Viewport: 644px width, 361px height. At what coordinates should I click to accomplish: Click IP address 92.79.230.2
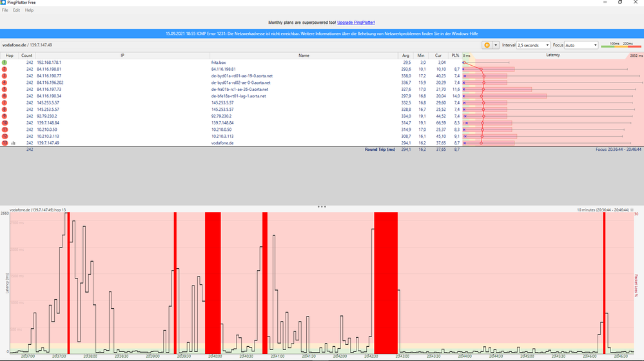[48, 116]
